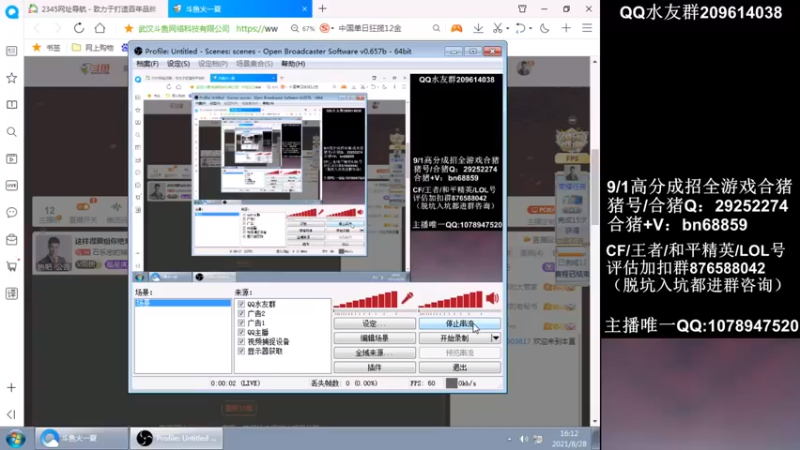Open the 场景集合(S) menu in OBS
This screenshot has width=800, height=450.
point(254,64)
